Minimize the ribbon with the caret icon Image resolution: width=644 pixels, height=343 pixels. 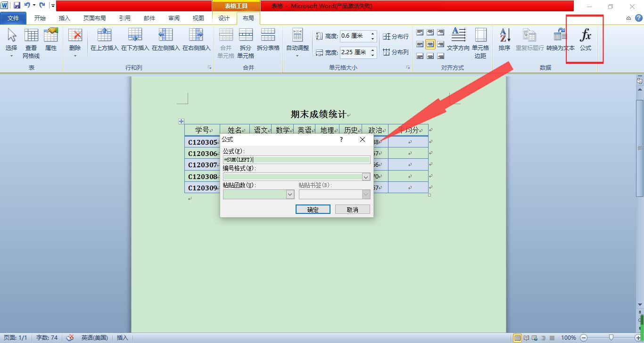pos(628,18)
